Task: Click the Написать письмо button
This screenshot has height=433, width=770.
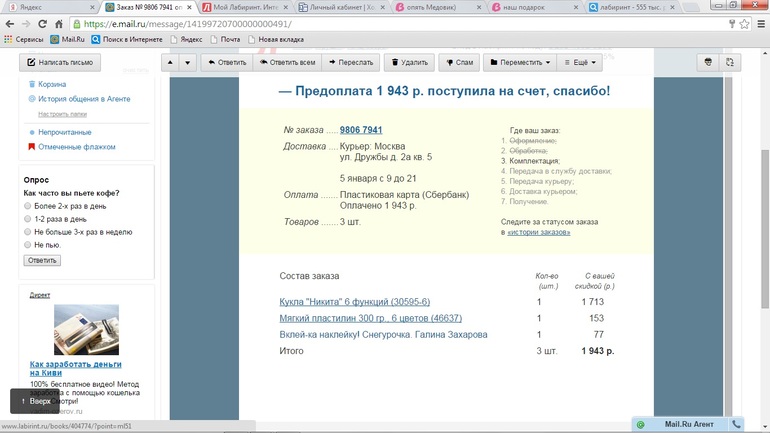Action: tap(60, 62)
